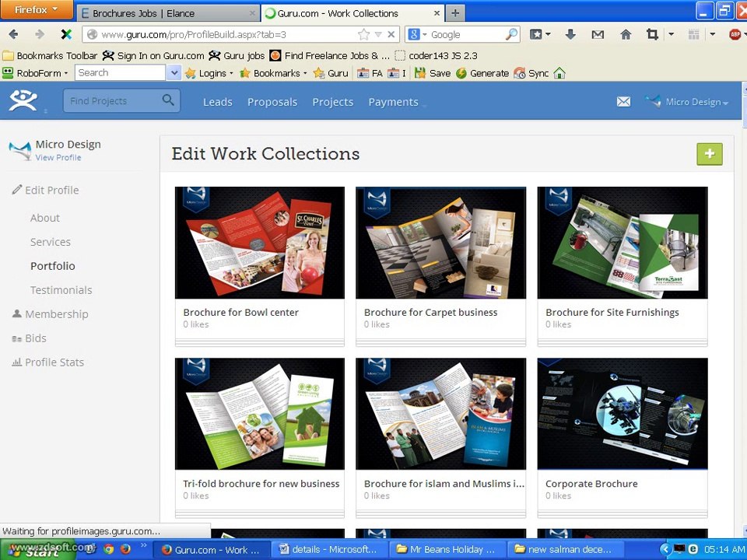Click the RoboForm Search input field
Image resolution: width=747 pixels, height=560 pixels.
[x=121, y=73]
